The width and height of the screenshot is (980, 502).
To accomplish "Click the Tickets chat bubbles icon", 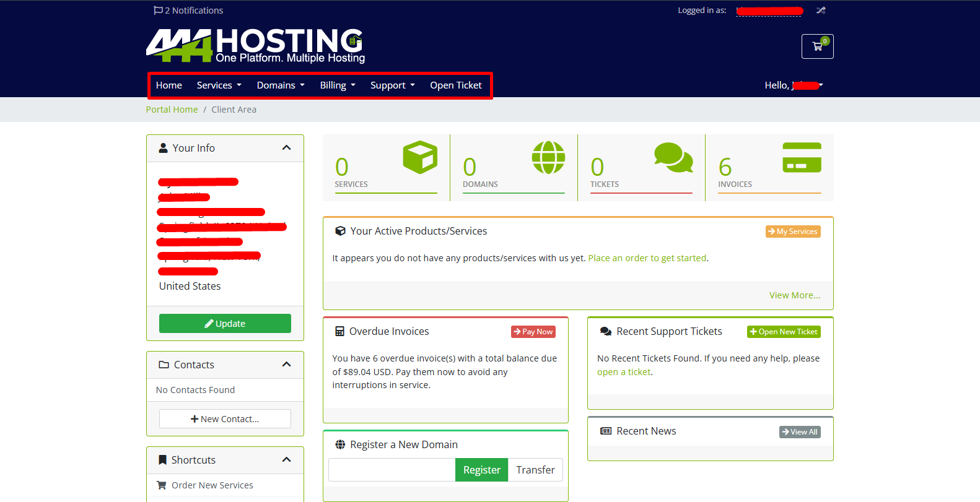I will (x=673, y=157).
